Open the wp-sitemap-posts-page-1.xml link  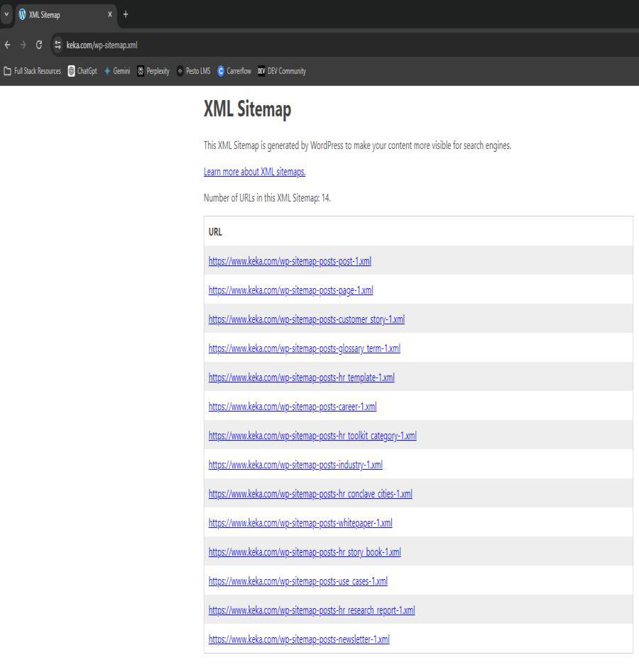(x=291, y=290)
